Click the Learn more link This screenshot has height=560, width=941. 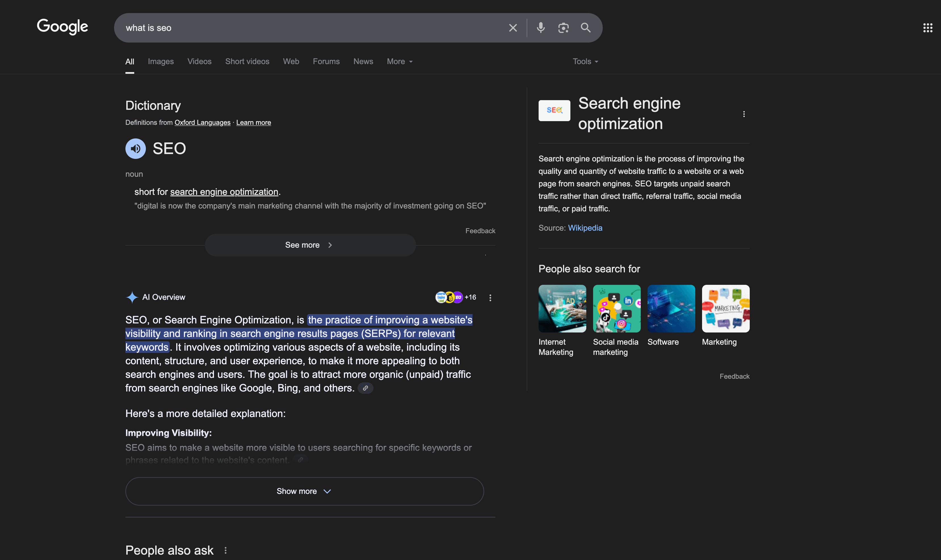[254, 123]
